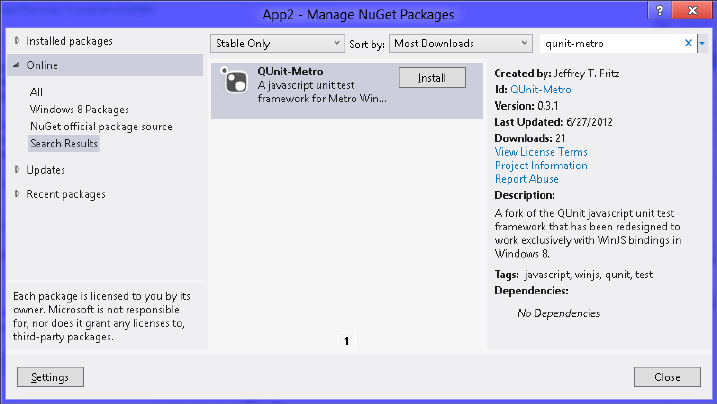Click Created by: Jeffrey T. Fritz text
The width and height of the screenshot is (717, 404).
pyautogui.click(x=557, y=73)
